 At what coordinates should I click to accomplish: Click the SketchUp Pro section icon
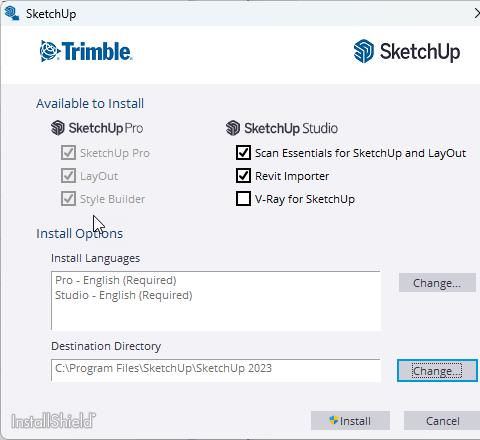click(x=58, y=128)
